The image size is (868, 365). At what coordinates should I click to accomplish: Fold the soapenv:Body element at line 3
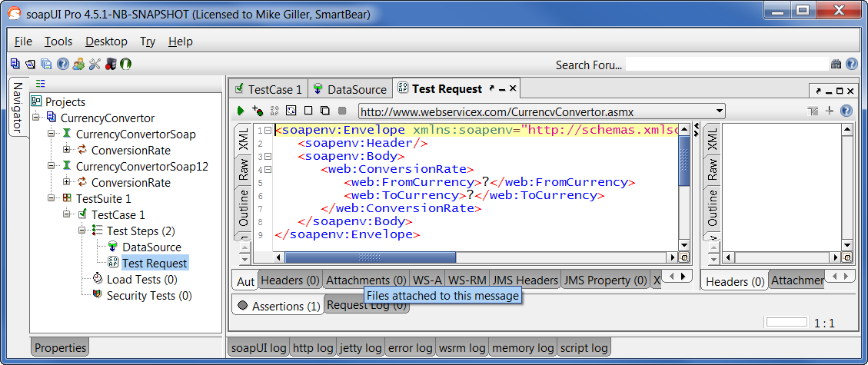[268, 157]
